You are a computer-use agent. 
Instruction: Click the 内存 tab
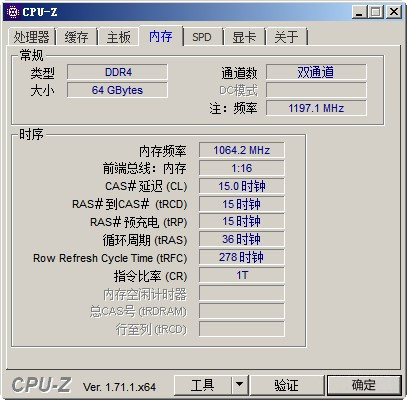161,36
